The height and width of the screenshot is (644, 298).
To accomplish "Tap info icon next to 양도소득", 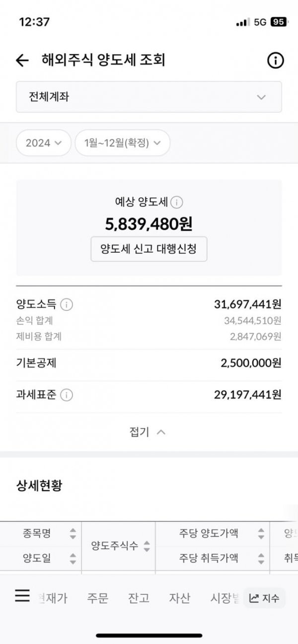I will [x=67, y=304].
